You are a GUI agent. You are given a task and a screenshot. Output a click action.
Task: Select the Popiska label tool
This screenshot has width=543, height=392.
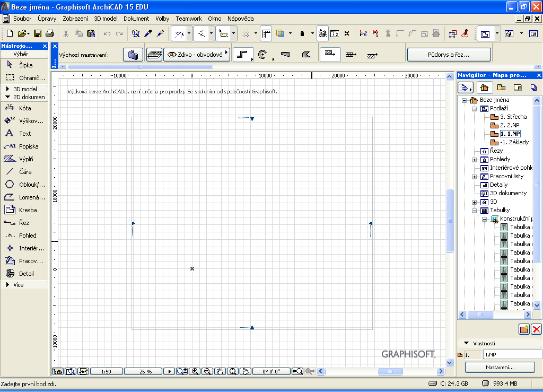pos(24,146)
